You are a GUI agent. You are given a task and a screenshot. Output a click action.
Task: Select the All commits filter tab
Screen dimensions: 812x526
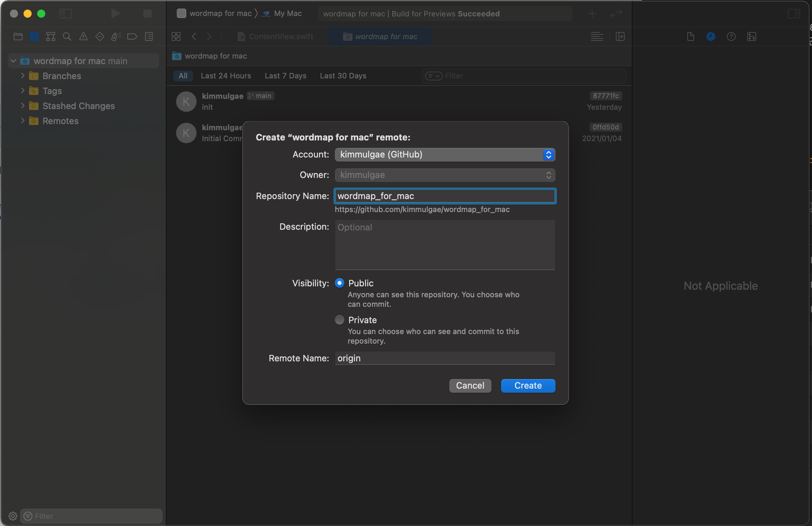point(183,76)
